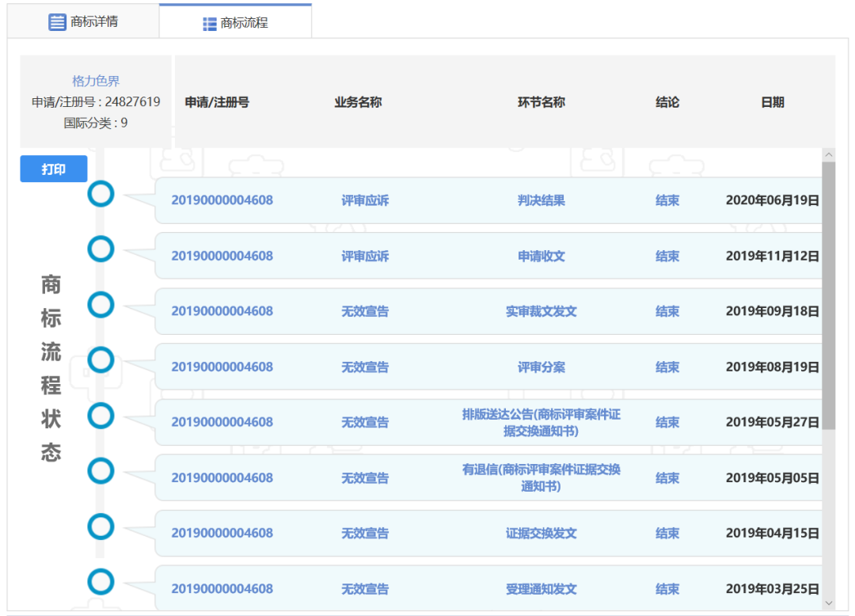This screenshot has height=616, width=855.
Task: Select timeline circle for 2019年11月12日 entry
Action: click(x=101, y=249)
